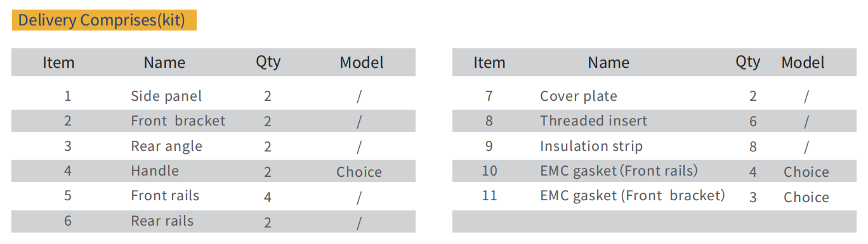This screenshot has width=868, height=244.
Task: Select quantity 8 for Insulation strip
Action: click(x=753, y=147)
